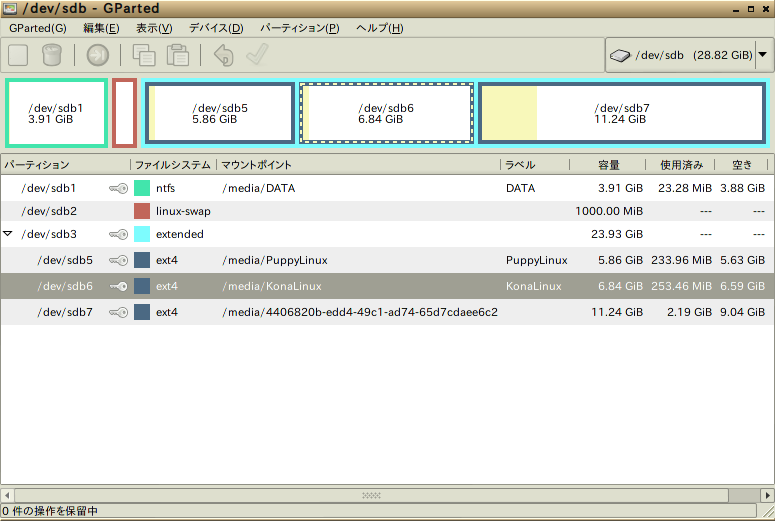Click the green ntfs color swatch

(142, 188)
